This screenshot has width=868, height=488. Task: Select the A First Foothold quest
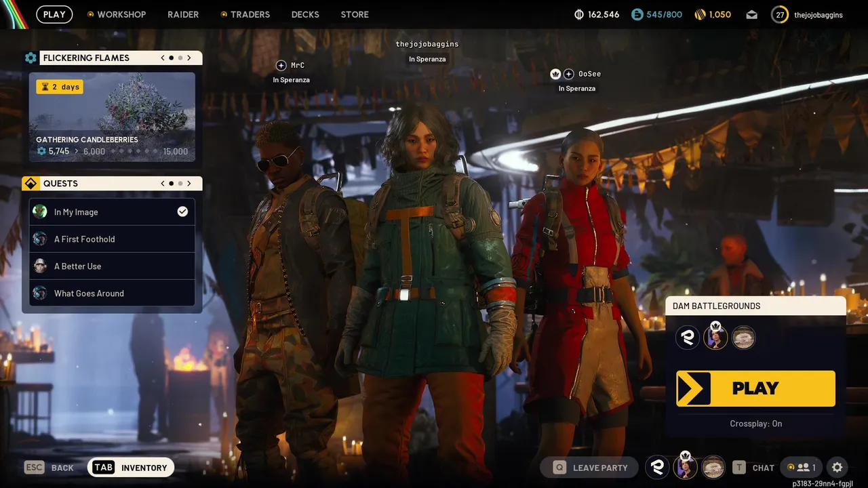(112, 239)
